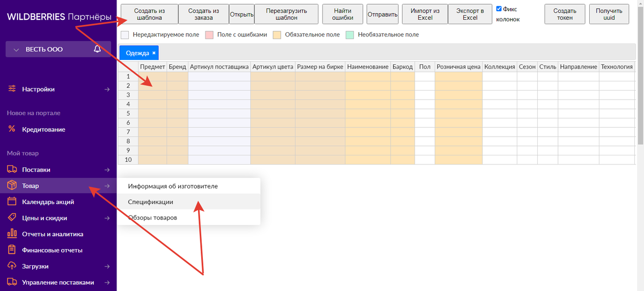Click the Кредитование percent icon

tap(12, 129)
